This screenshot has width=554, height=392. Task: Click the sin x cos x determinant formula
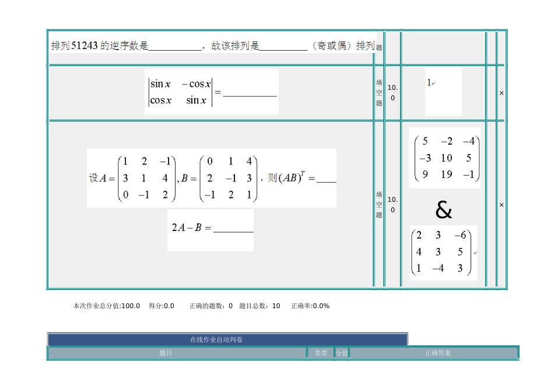212,92
